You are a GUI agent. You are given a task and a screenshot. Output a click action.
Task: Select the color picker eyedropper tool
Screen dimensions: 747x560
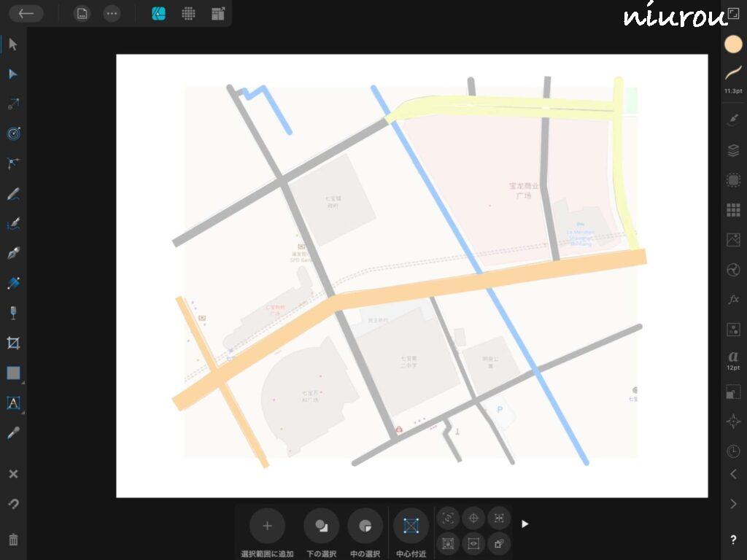(x=12, y=432)
